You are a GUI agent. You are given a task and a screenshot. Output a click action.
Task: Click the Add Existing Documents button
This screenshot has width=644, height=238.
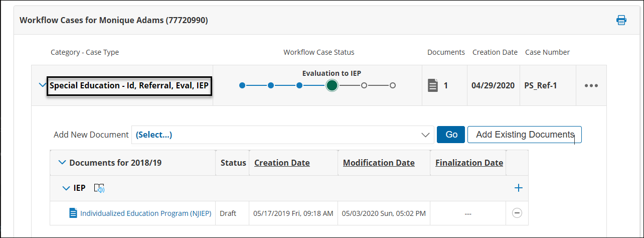coord(525,135)
